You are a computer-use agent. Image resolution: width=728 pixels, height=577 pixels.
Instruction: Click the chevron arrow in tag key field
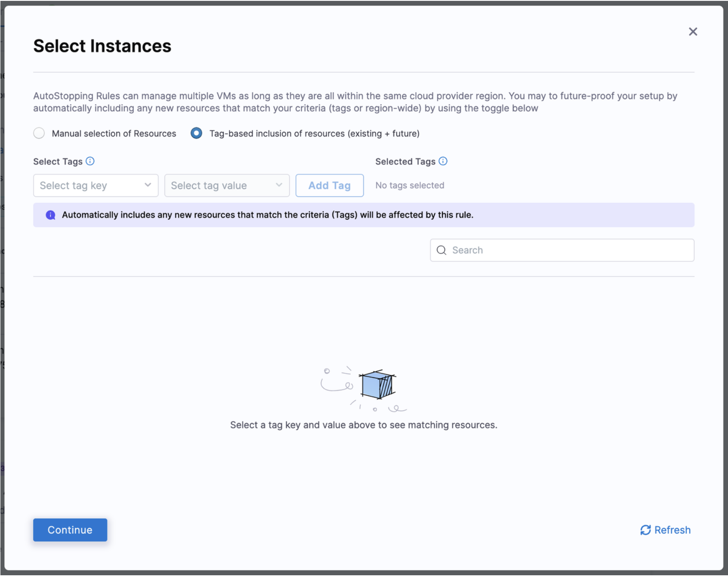(148, 185)
